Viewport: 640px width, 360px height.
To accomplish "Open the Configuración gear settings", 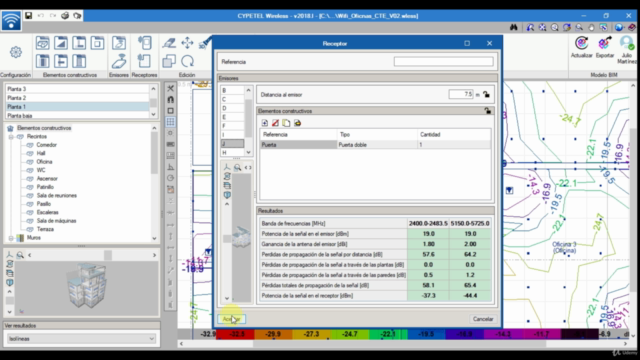I will pyautogui.click(x=16, y=52).
